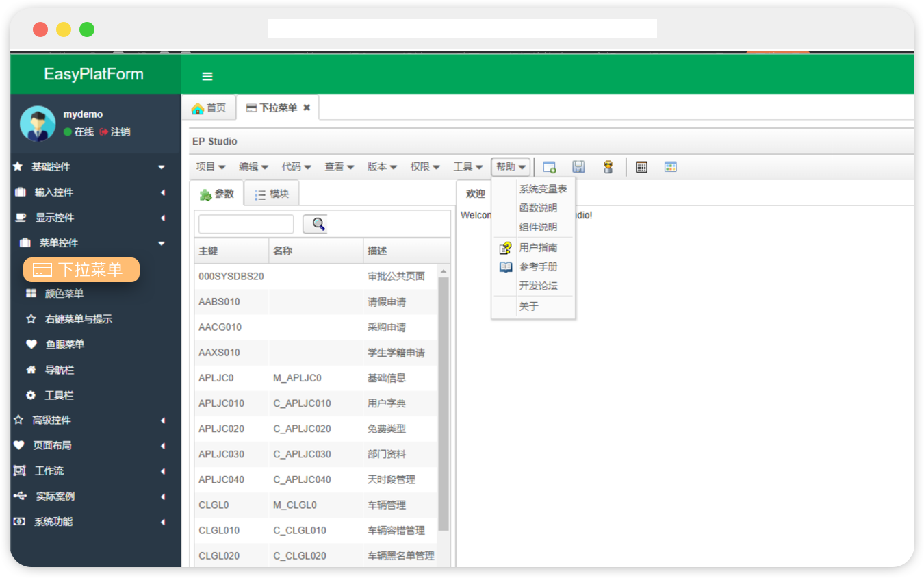The height and width of the screenshot is (578, 924).
Task: Close the 下拉菜单 tab with its x icon
Action: (x=307, y=108)
